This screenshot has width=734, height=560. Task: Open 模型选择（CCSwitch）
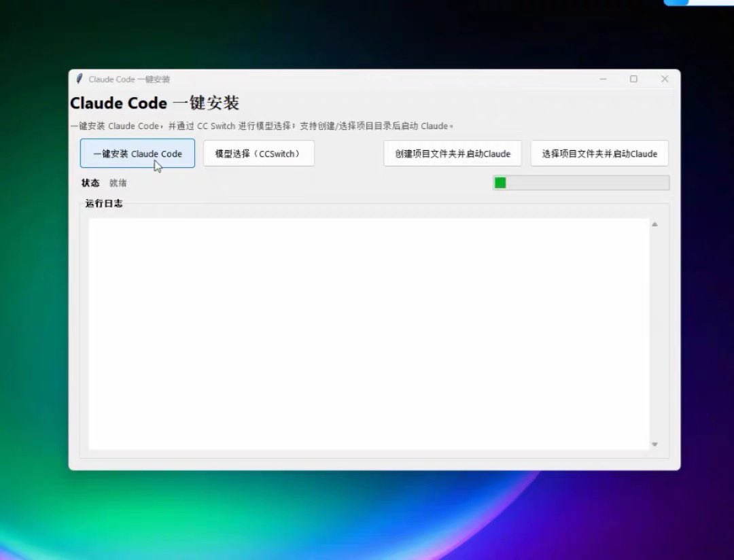tap(258, 154)
